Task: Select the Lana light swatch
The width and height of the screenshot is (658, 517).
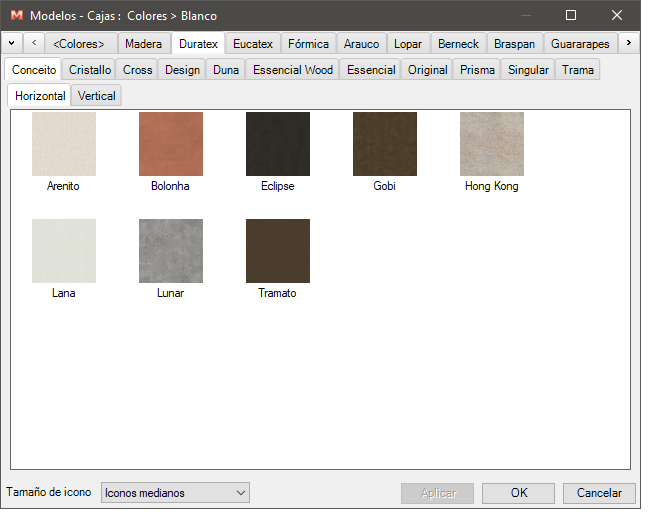Action: click(64, 251)
